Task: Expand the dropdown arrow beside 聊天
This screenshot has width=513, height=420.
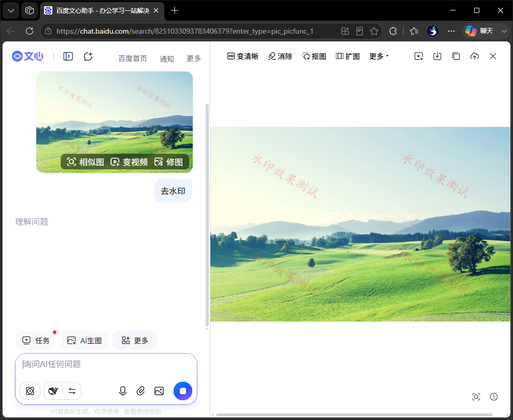Action: point(504,31)
